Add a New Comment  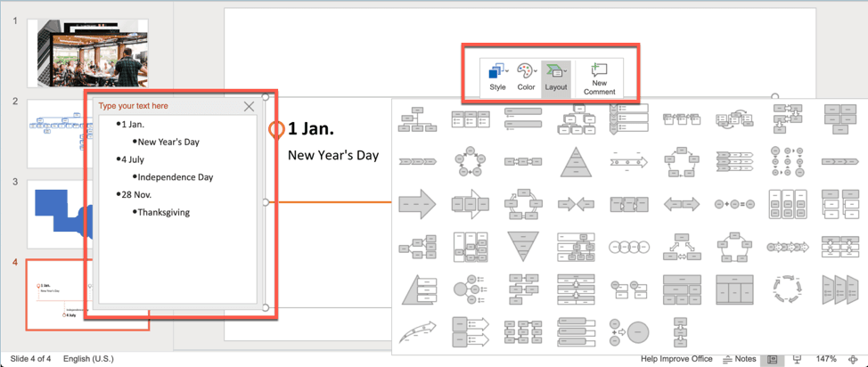click(x=599, y=79)
